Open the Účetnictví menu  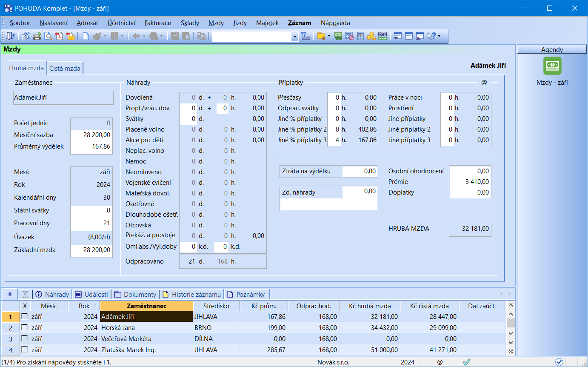tap(122, 23)
